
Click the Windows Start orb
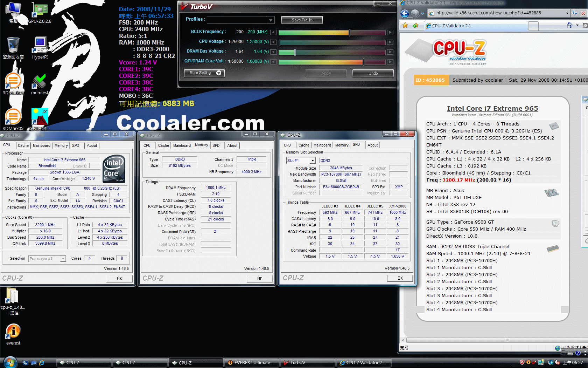point(10,362)
